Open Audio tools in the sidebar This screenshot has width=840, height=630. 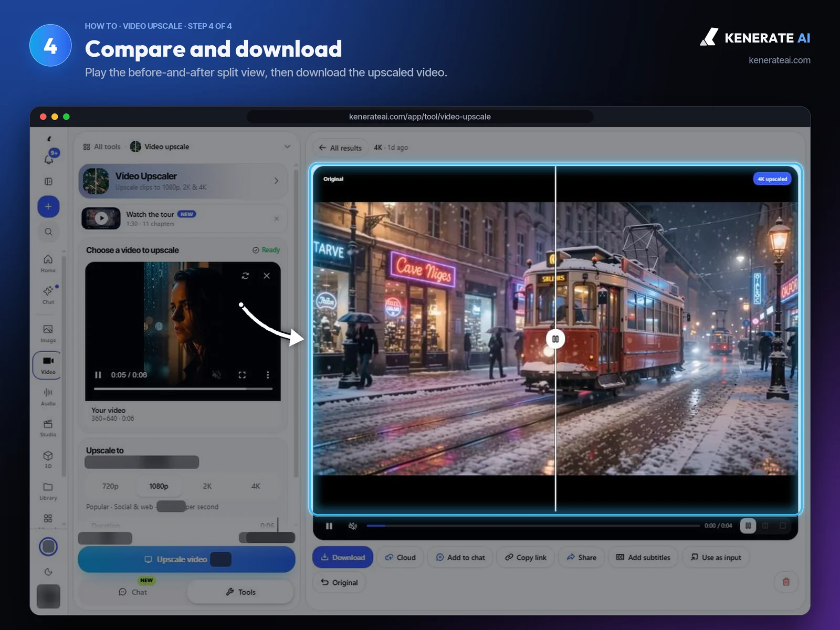pos(48,396)
